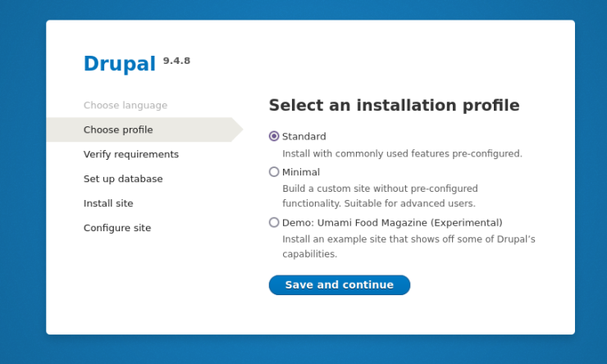Enable the Demo: Umami Food Magazine radio
The height and width of the screenshot is (364, 607).
274,222
